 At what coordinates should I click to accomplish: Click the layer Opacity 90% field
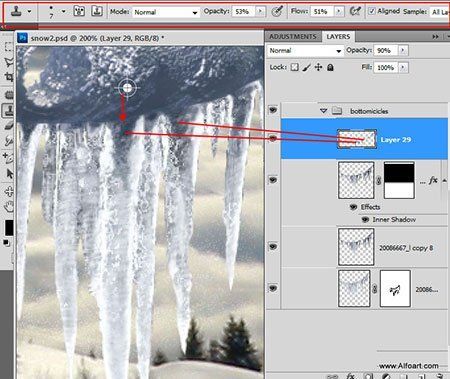click(x=386, y=51)
